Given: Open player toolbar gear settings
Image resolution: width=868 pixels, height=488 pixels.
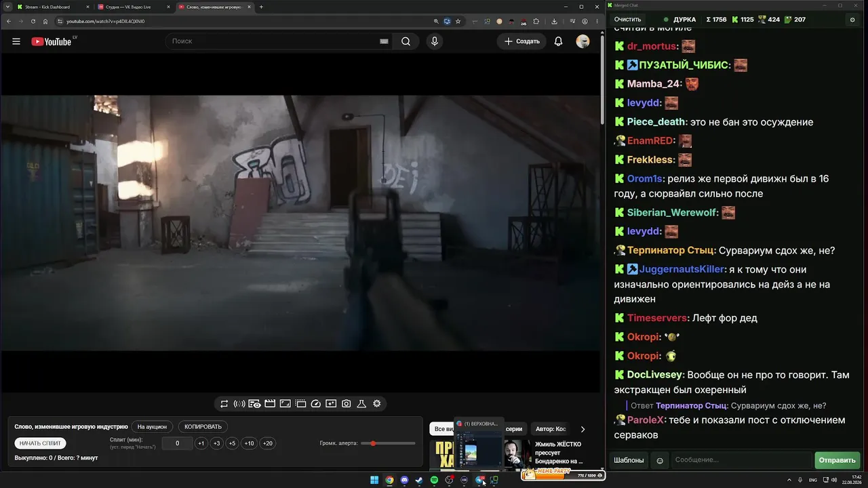Looking at the screenshot, I should 377,404.
